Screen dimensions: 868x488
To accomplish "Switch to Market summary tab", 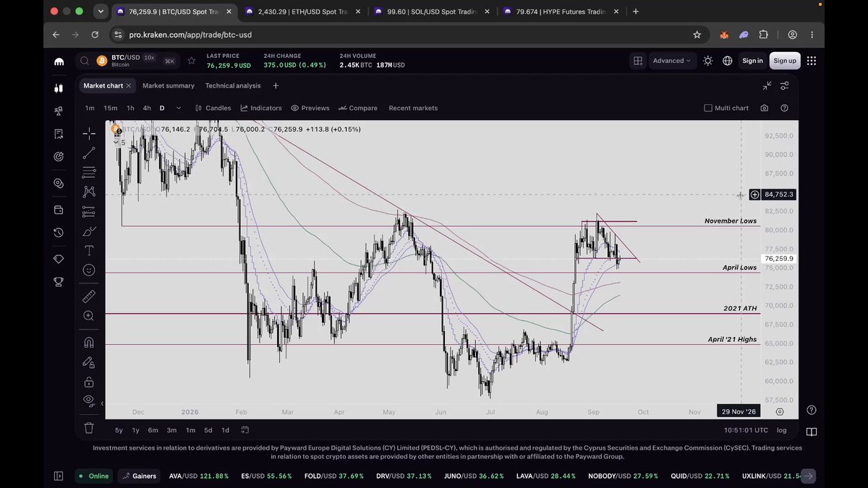I will 169,85.
